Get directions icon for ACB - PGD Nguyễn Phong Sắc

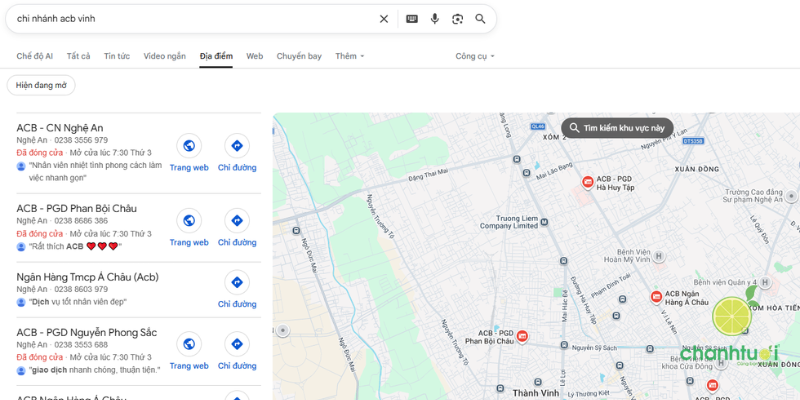coord(237,344)
